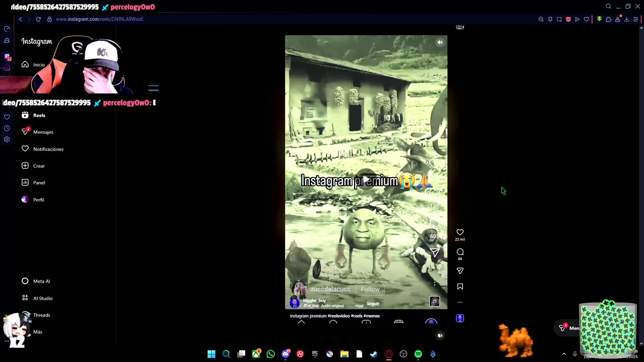This screenshot has width=644, height=362.
Task: Open Windows taskbar search
Action: [x=226, y=354]
